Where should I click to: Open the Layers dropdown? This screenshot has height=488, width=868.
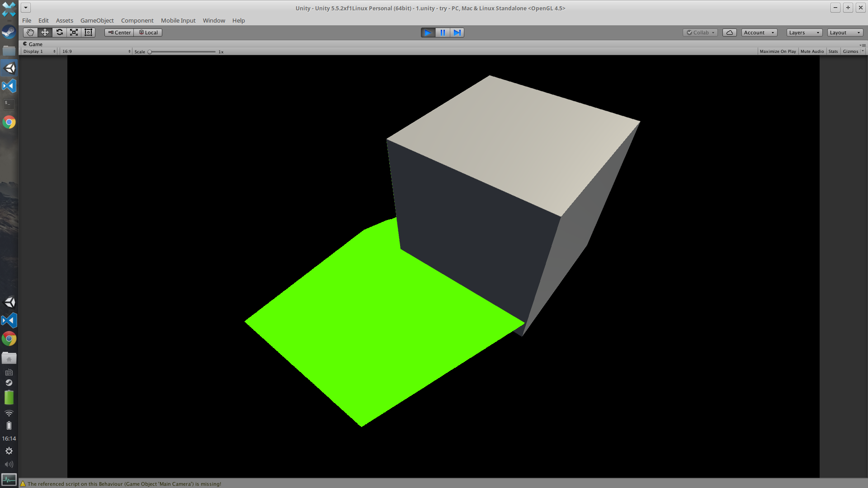[x=804, y=33]
